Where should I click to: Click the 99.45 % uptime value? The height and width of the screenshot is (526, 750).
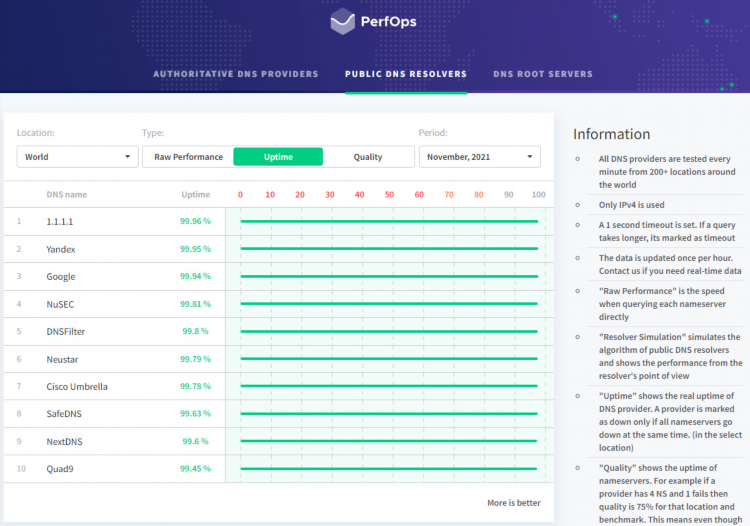pos(195,468)
